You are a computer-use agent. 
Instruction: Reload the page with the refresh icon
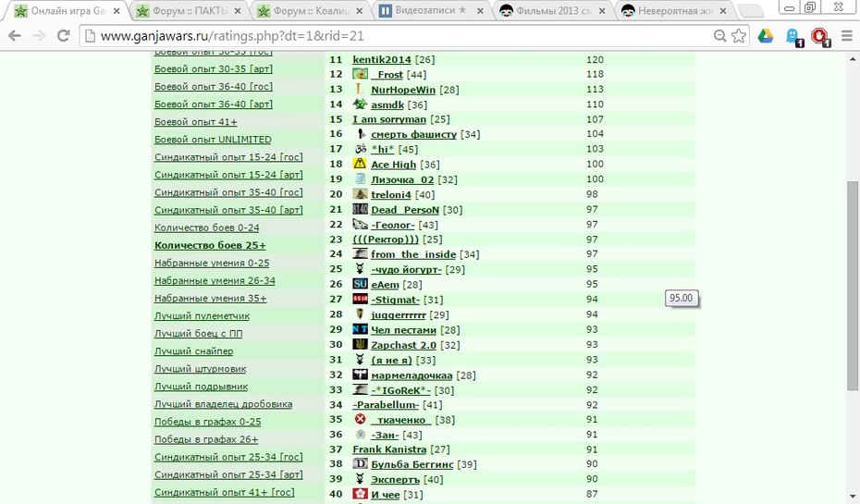pyautogui.click(x=63, y=36)
